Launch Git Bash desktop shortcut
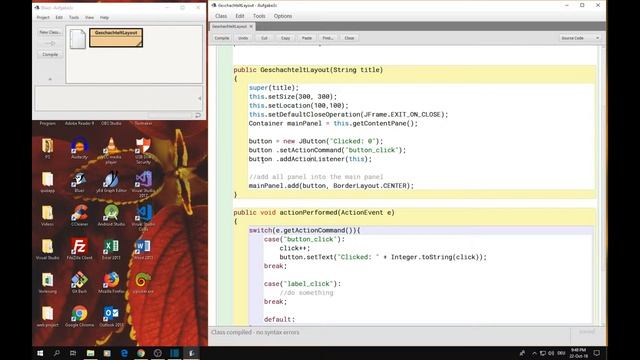 (79, 283)
